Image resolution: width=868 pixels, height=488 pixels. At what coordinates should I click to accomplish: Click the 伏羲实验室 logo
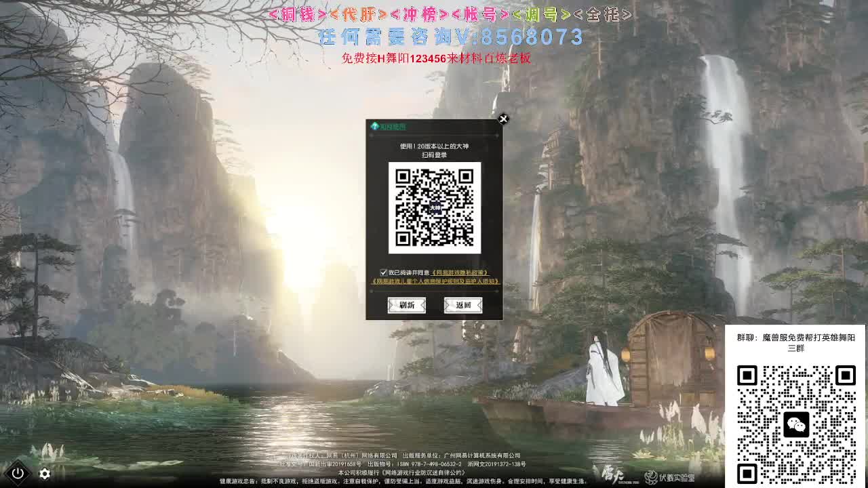coord(669,477)
